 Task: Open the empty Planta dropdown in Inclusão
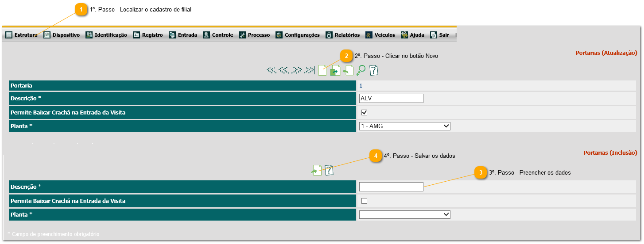pyautogui.click(x=404, y=214)
